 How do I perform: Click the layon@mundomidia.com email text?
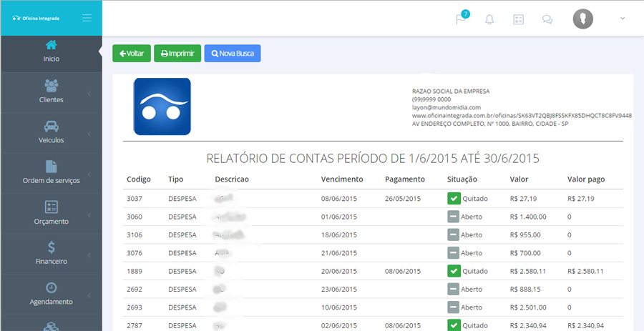446,107
